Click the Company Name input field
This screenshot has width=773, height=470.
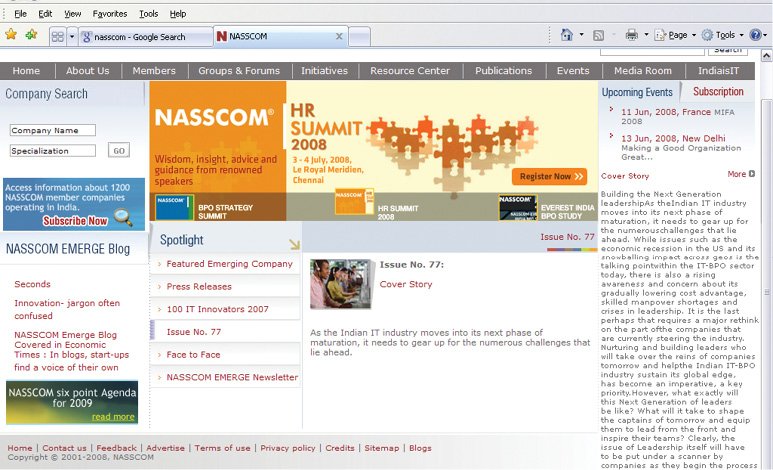click(x=53, y=130)
